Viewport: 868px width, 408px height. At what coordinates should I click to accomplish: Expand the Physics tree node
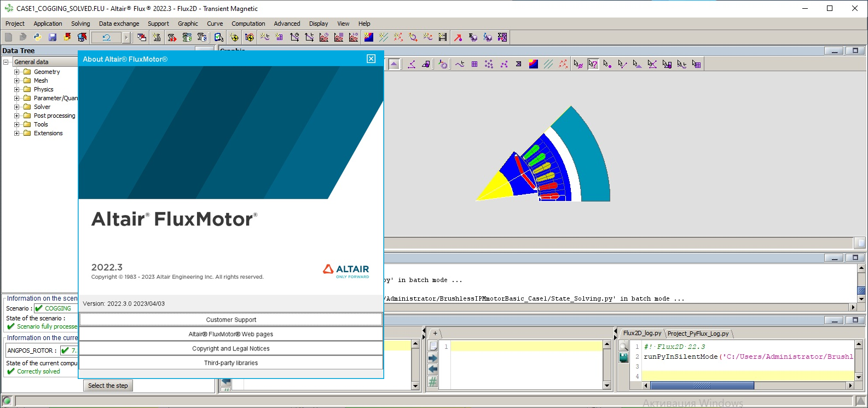[17, 89]
